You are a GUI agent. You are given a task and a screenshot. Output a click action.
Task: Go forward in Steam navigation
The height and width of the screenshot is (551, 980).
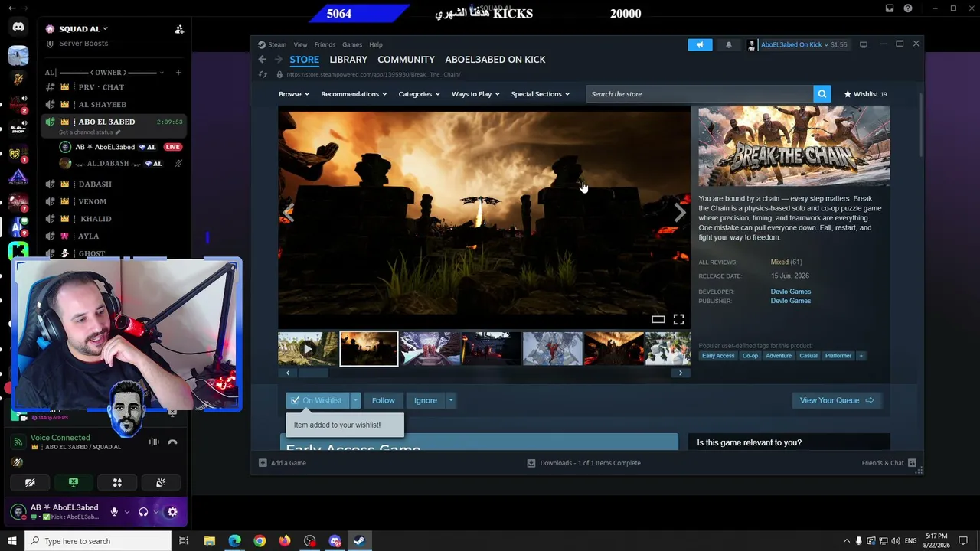pos(278,60)
